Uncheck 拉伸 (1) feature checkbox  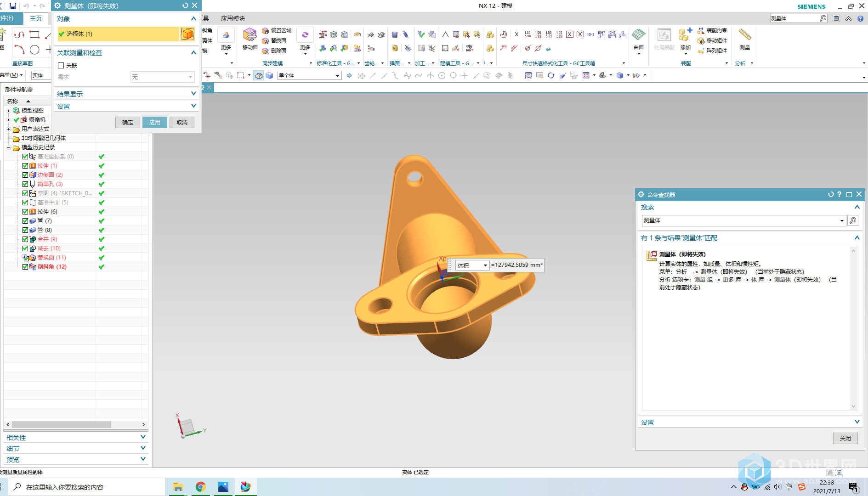(x=25, y=166)
